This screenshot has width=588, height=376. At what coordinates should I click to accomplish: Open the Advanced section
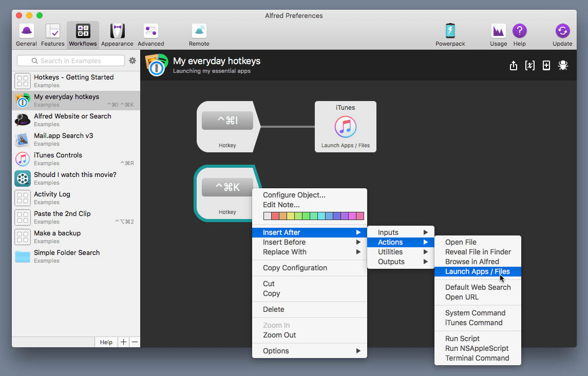point(150,32)
